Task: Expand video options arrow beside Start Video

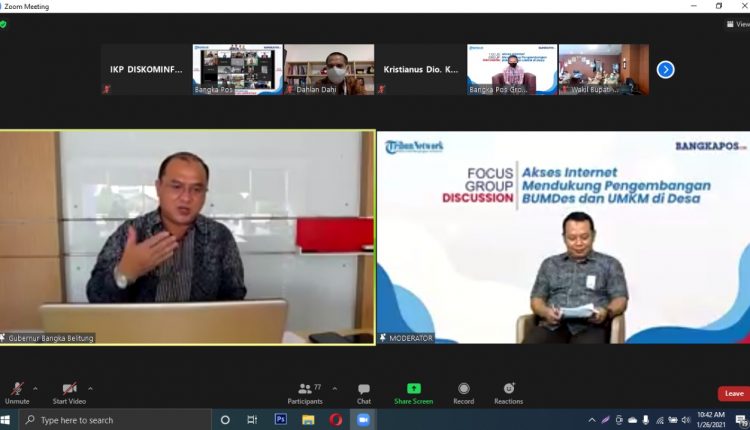Action: pyautogui.click(x=90, y=388)
